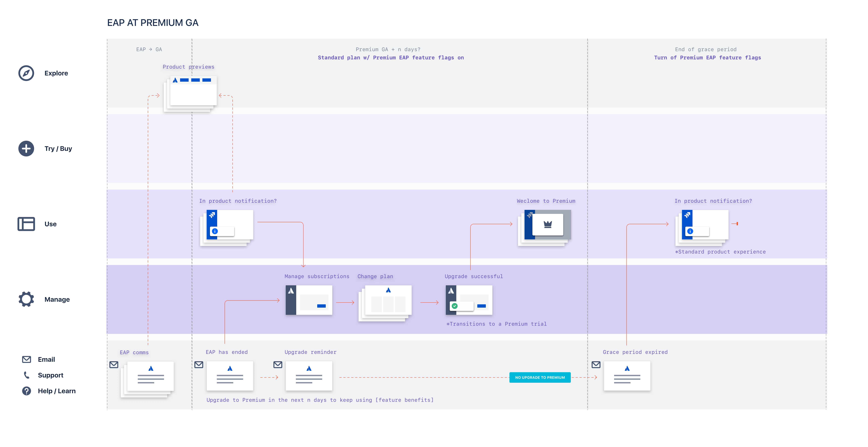Click the Use row label
Screen dimensions: 868x447
[51, 224]
